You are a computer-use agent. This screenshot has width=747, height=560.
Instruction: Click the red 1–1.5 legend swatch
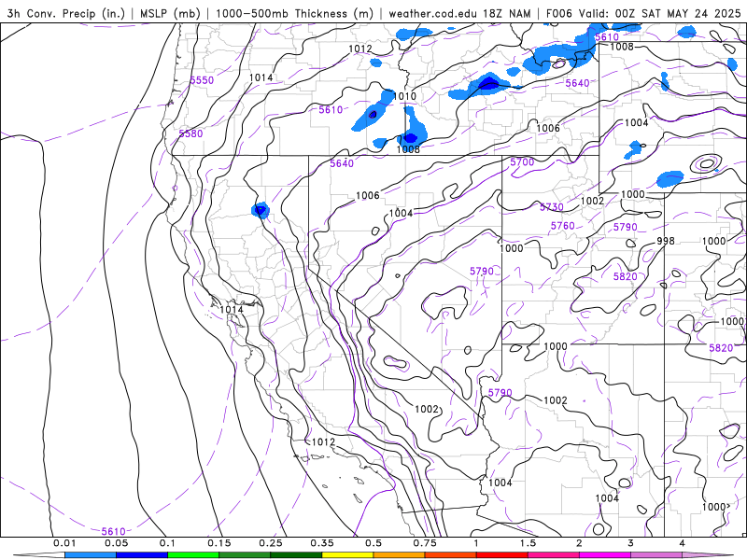click(502, 555)
